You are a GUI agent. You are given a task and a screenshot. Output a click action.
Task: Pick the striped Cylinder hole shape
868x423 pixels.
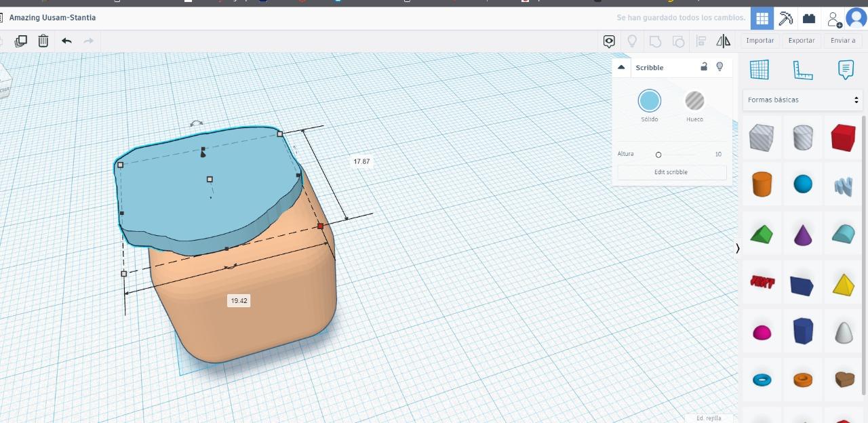click(803, 138)
